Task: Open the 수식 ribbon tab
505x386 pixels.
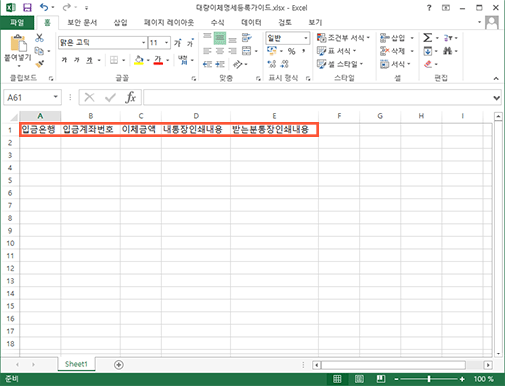Action: [218, 22]
